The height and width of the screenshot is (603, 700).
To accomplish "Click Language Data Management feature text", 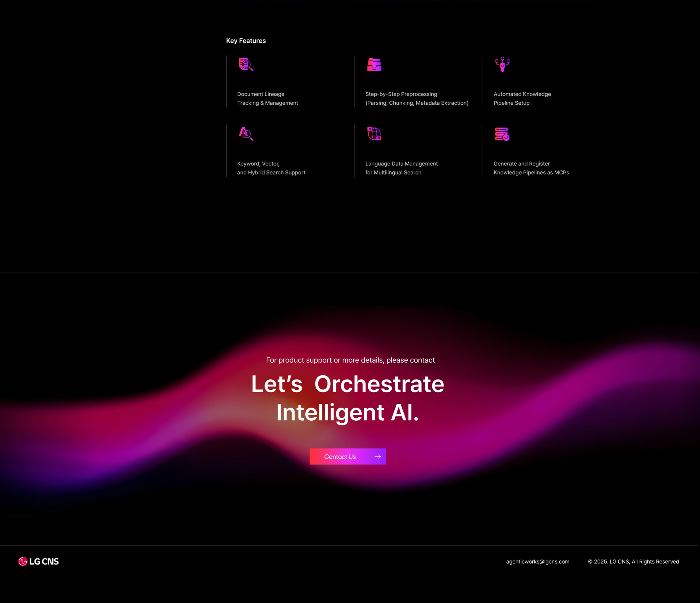I will pyautogui.click(x=401, y=168).
